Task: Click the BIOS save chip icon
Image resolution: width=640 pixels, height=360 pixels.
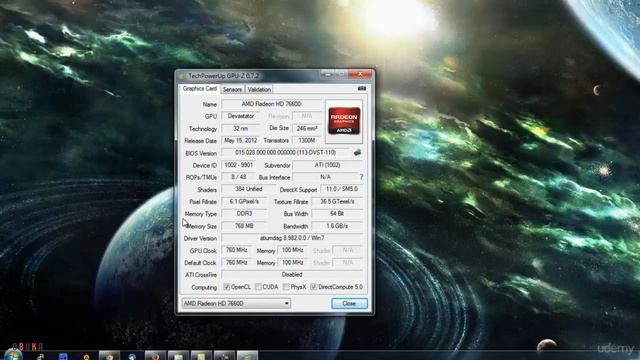Action: [x=357, y=152]
